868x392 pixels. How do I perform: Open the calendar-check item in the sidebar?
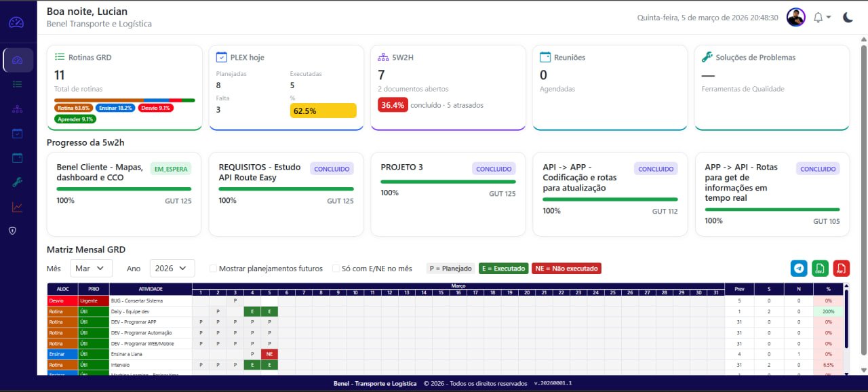(18, 133)
